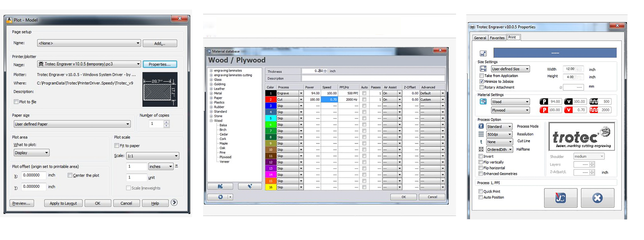The image size is (644, 240).
Task: Click the Resolution lines icon beside 500dpi
Action: click(481, 134)
